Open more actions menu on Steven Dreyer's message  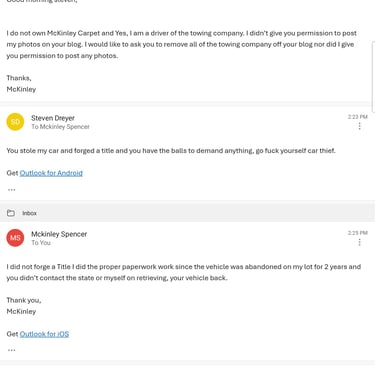click(x=359, y=126)
